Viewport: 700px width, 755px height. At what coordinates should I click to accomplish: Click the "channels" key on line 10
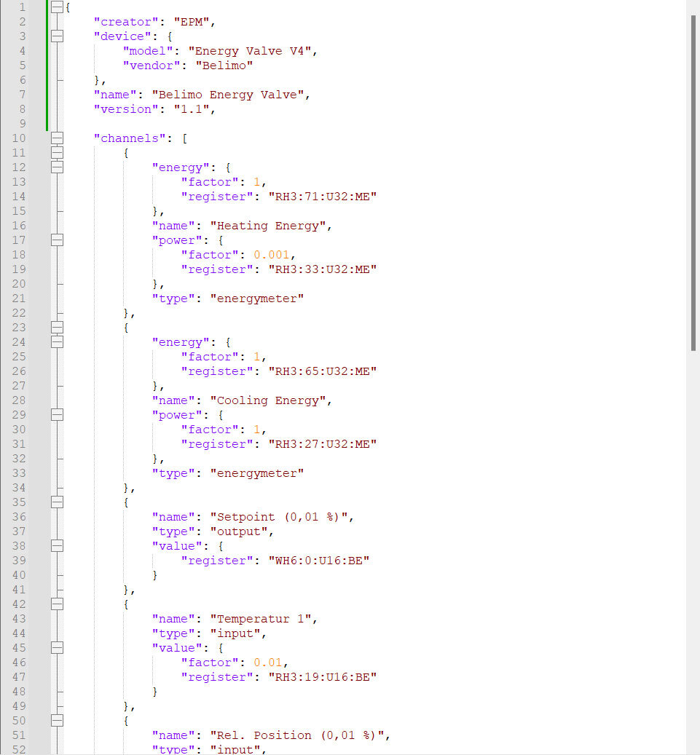tap(130, 138)
